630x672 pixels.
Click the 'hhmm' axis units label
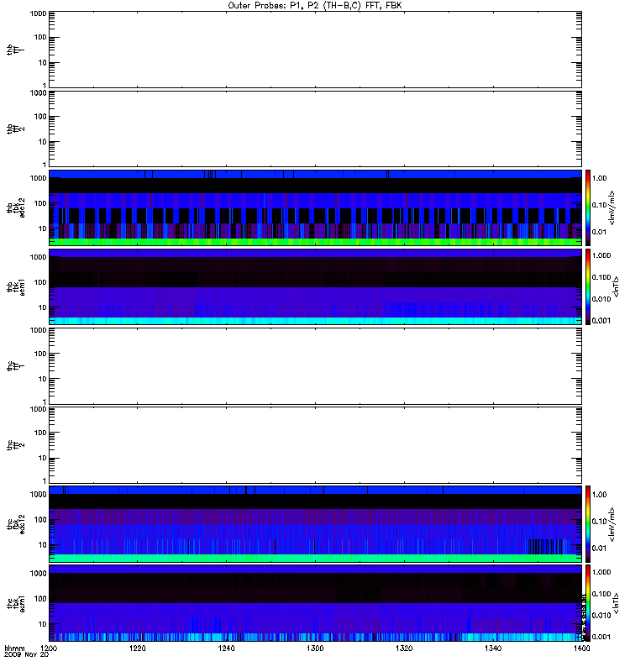[14, 648]
